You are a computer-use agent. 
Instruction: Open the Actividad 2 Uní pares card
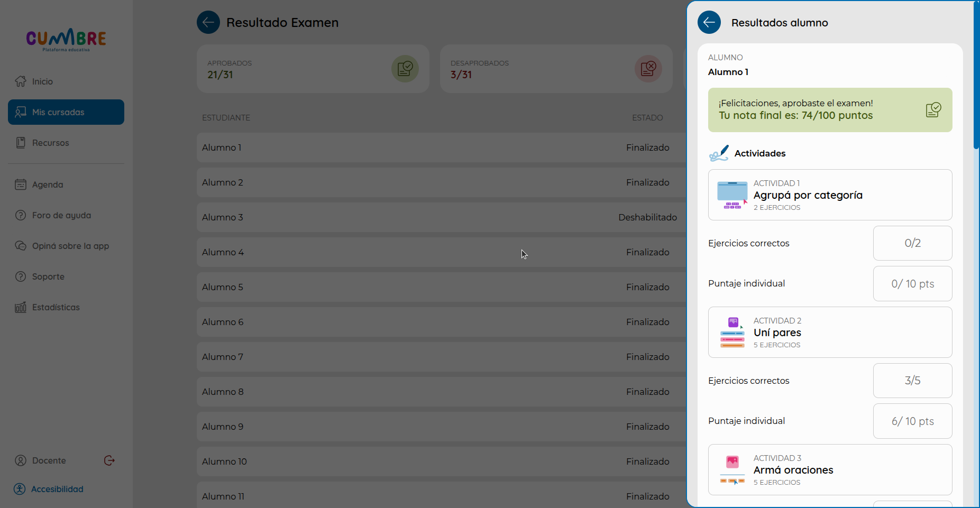click(830, 332)
